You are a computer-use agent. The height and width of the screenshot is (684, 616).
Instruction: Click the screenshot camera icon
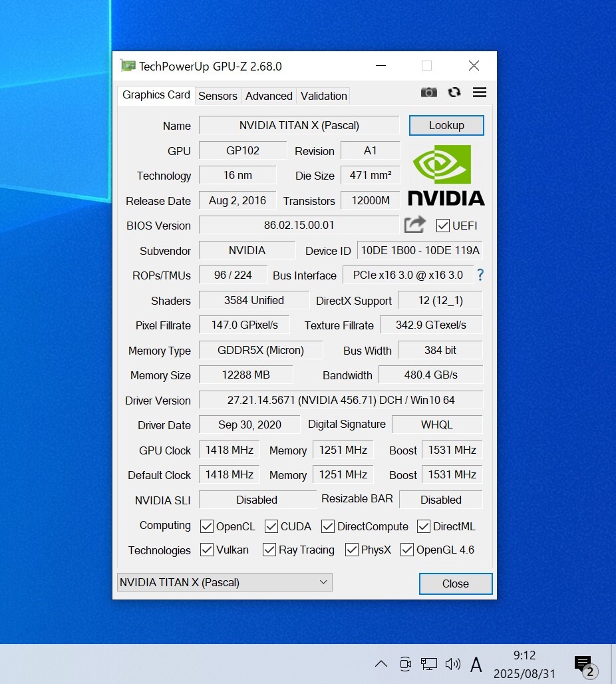[429, 92]
